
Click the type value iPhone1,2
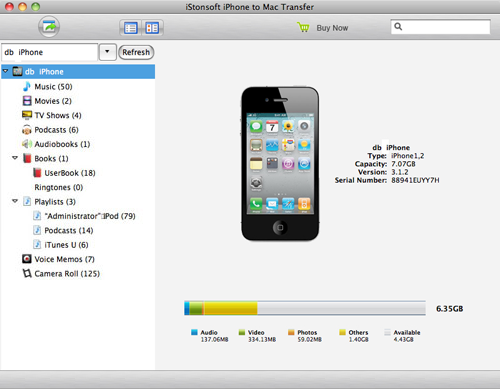point(407,156)
